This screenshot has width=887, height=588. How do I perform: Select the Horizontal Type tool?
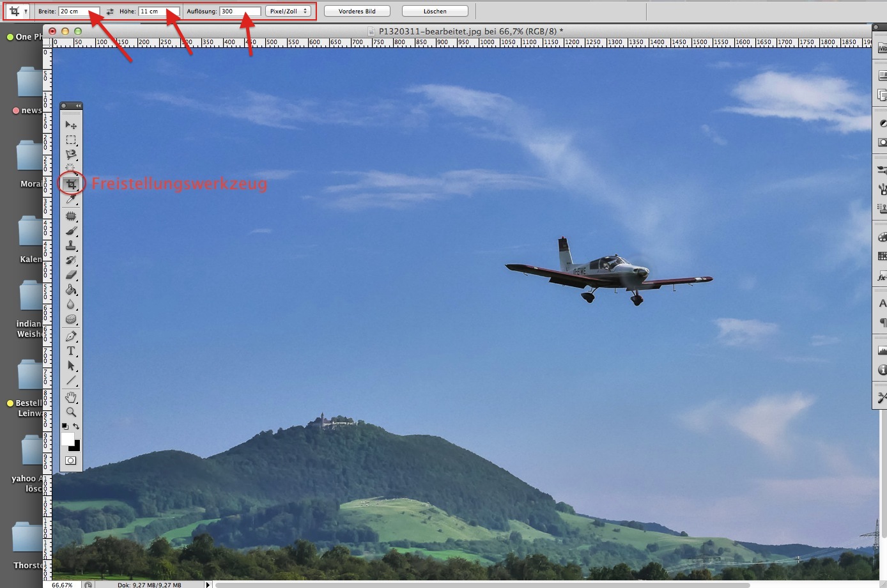[x=71, y=351]
